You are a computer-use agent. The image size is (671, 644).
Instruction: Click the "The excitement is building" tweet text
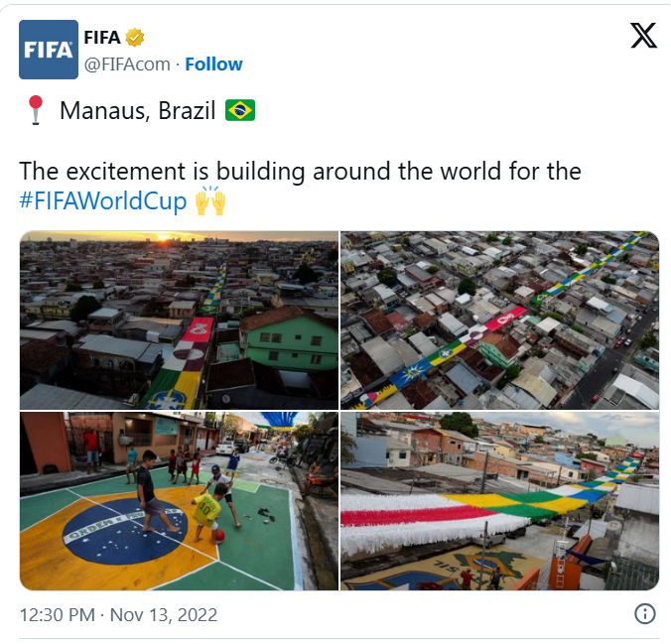tap(300, 171)
